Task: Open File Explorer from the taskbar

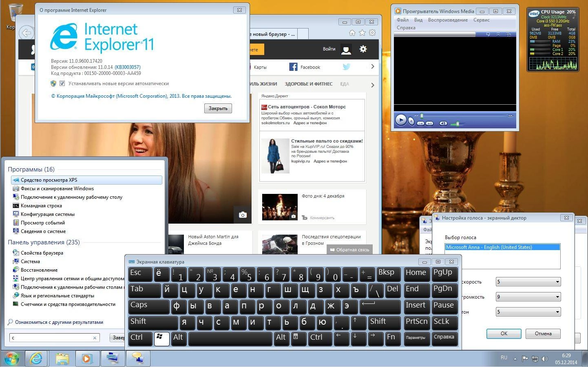Action: click(62, 358)
